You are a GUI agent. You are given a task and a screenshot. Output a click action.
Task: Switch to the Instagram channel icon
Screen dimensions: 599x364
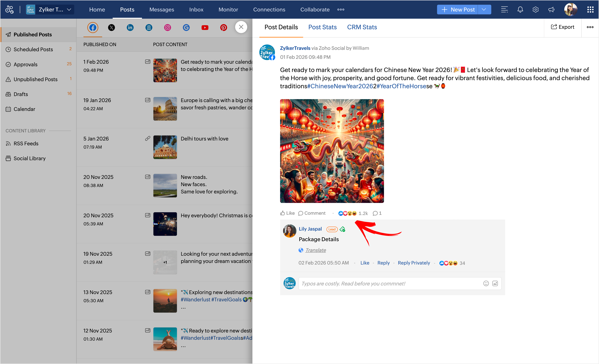coord(168,27)
